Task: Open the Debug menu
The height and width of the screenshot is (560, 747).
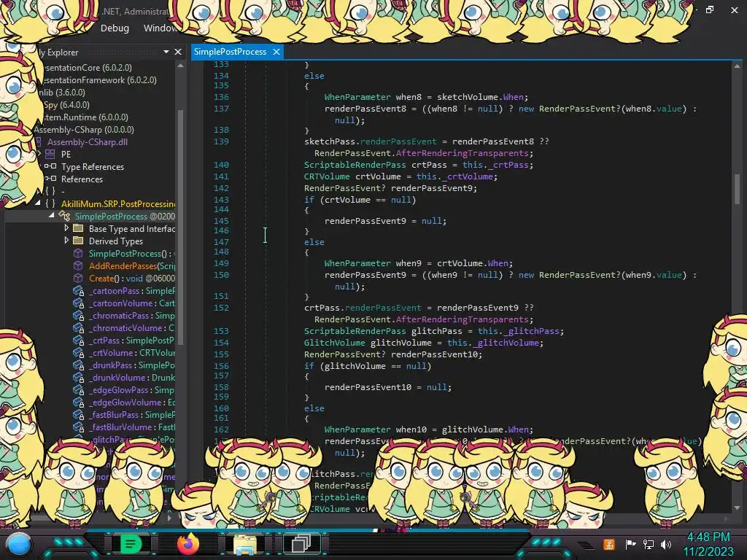Action: (115, 28)
